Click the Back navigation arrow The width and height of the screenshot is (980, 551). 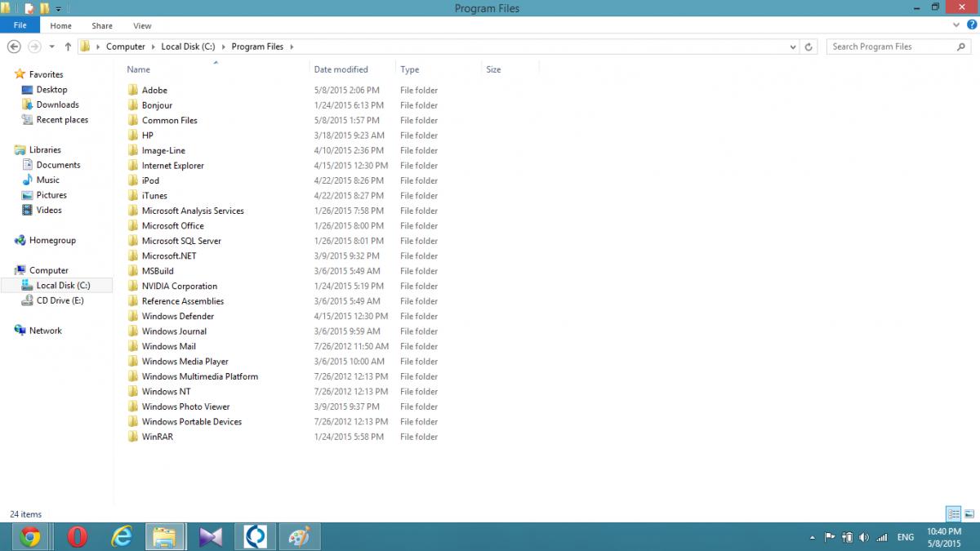tap(14, 47)
